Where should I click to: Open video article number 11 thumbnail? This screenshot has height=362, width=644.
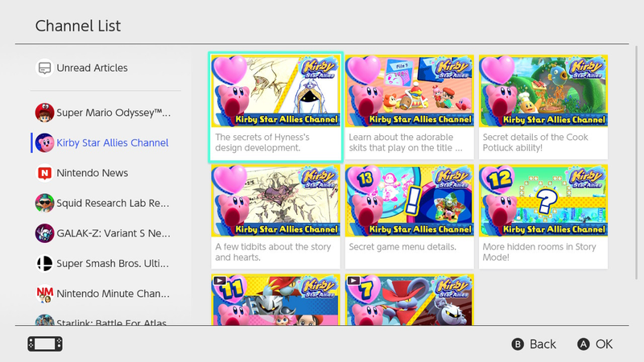[x=275, y=300]
